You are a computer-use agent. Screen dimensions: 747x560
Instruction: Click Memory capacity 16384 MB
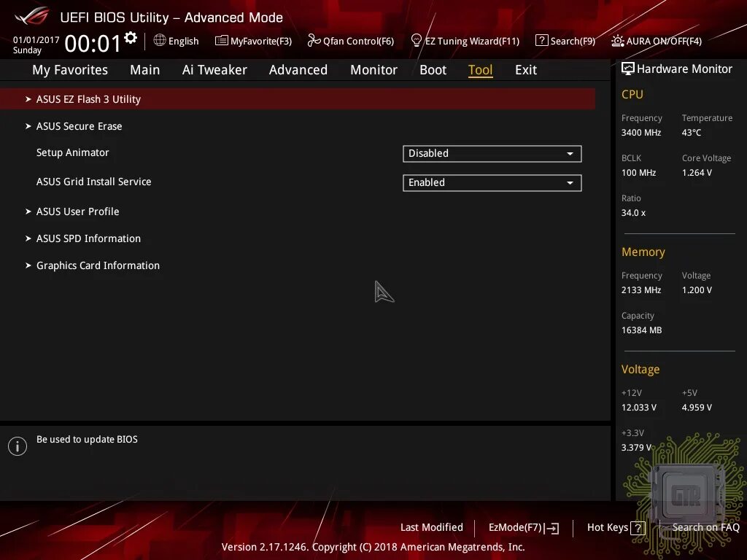click(642, 330)
